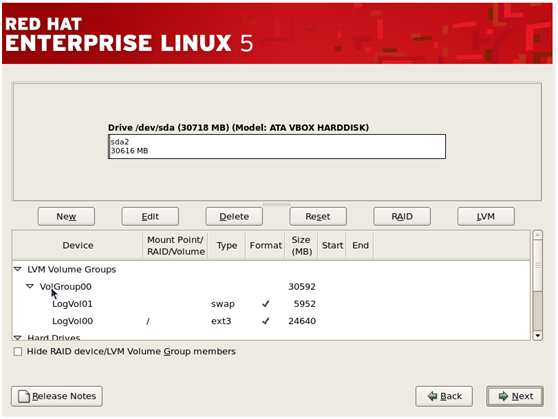
Task: Collapse the Hard Drives tree node
Action: [18, 337]
